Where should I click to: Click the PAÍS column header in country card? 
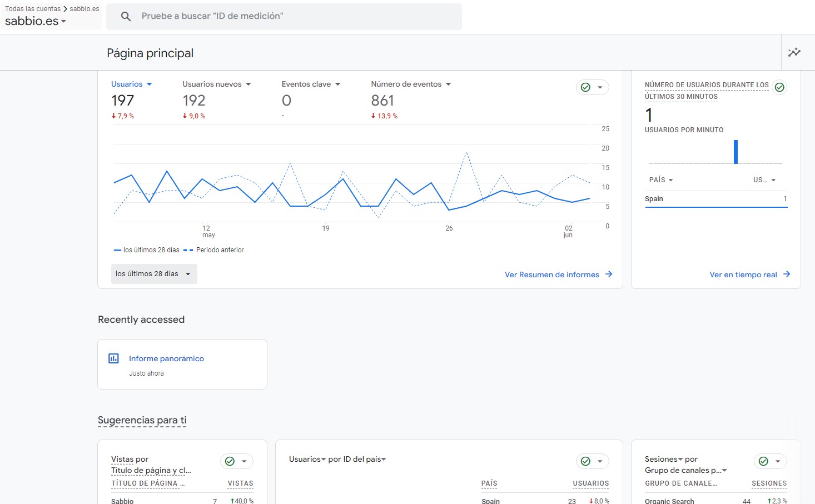(x=489, y=483)
